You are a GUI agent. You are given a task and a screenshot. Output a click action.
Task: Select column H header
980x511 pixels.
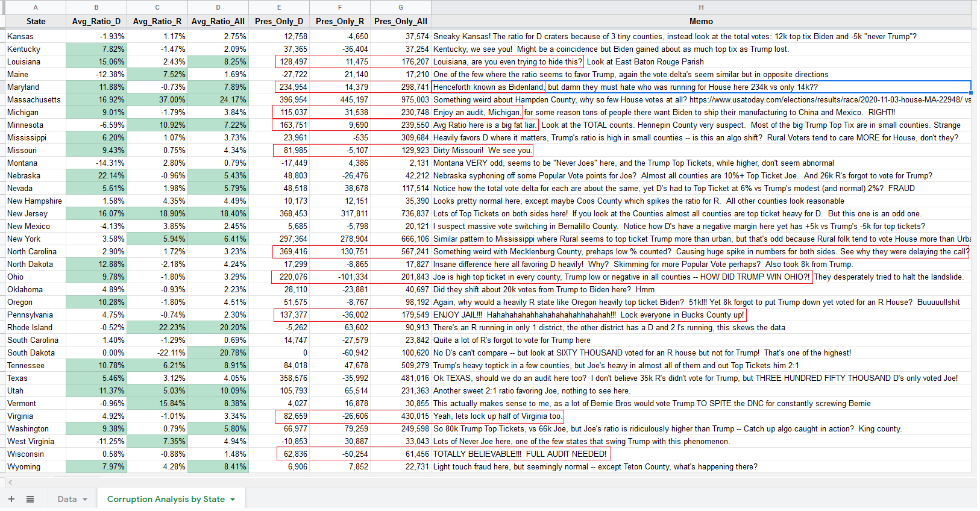[x=701, y=7]
